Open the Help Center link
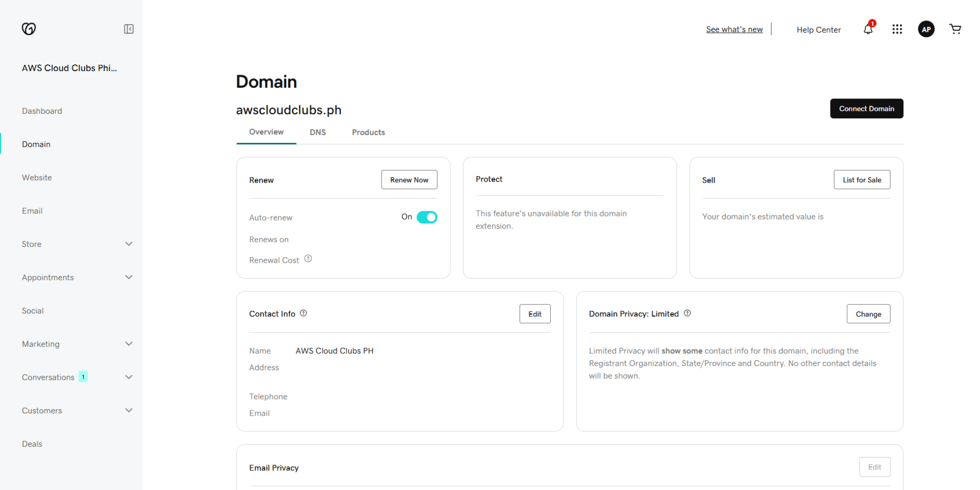This screenshot has height=490, width=980. click(x=819, y=30)
